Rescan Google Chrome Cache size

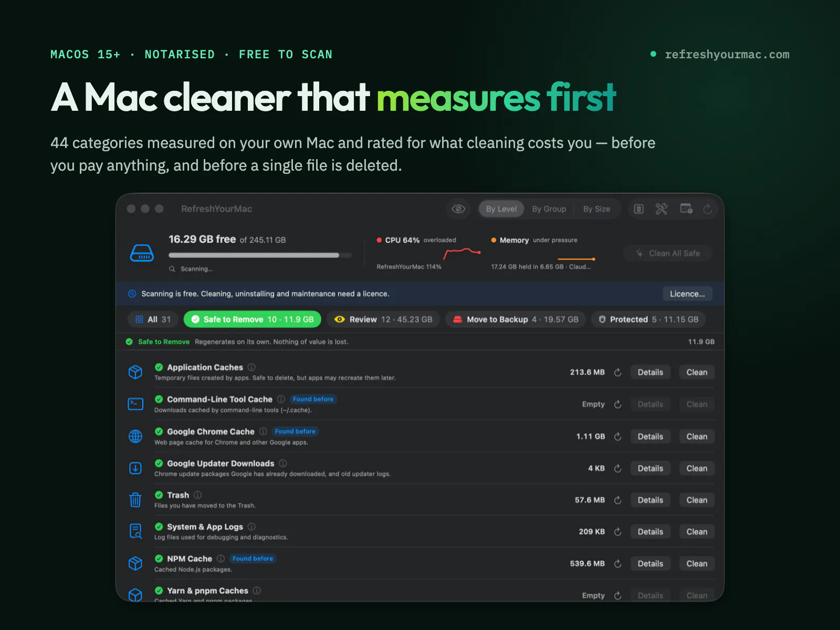[x=618, y=436]
